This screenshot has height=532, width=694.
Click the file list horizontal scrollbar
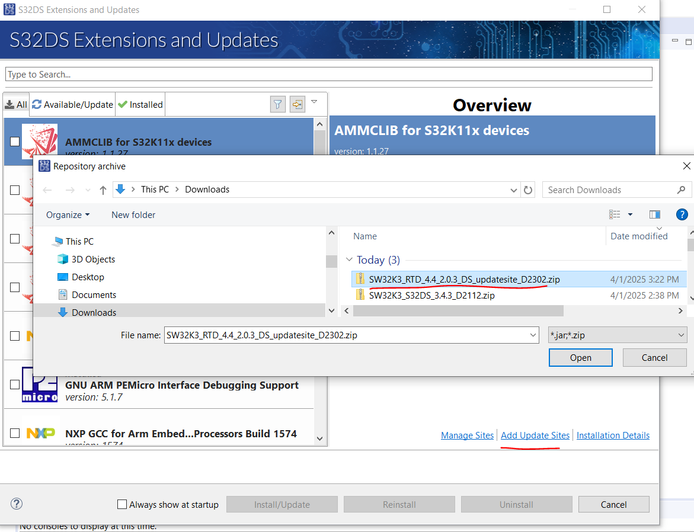tap(458, 311)
